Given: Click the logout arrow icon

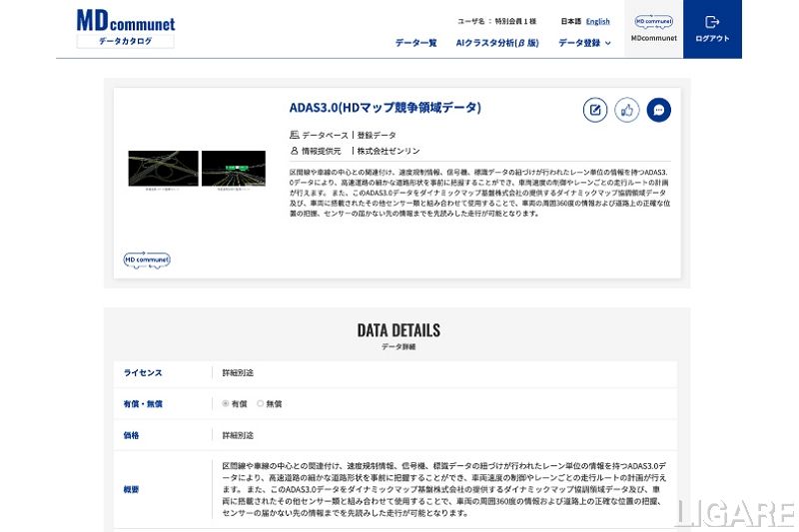Looking at the screenshot, I should click(712, 22).
